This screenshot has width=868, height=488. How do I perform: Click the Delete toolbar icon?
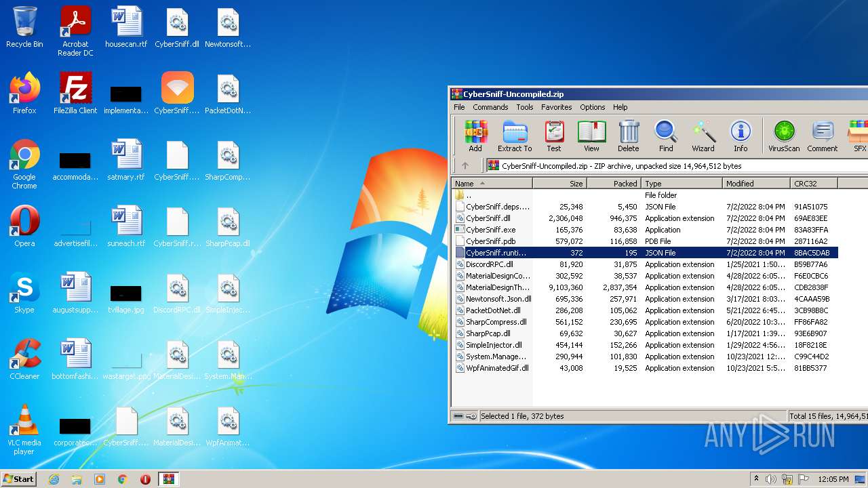pyautogui.click(x=628, y=136)
